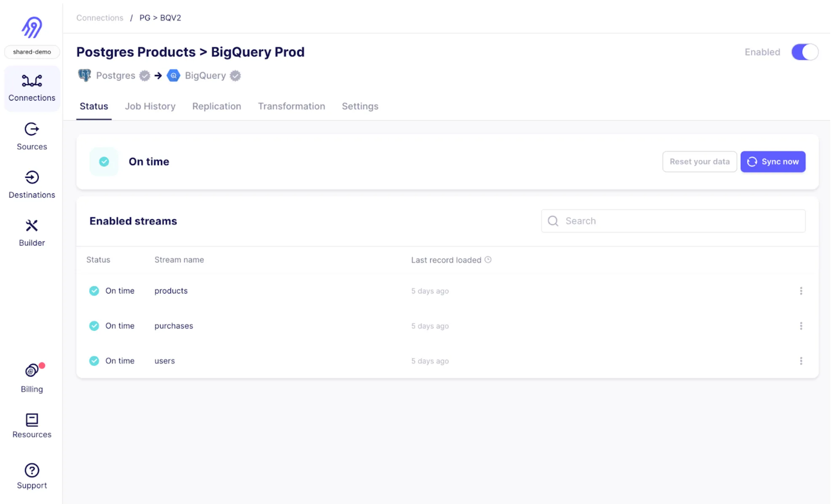
Task: Open Sources from the sidebar
Action: [x=32, y=136]
